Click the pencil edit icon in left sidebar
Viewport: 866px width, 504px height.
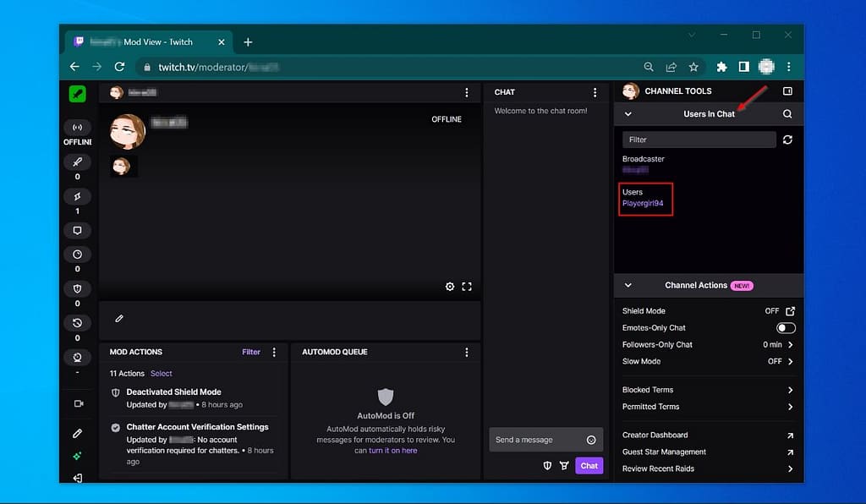(77, 433)
